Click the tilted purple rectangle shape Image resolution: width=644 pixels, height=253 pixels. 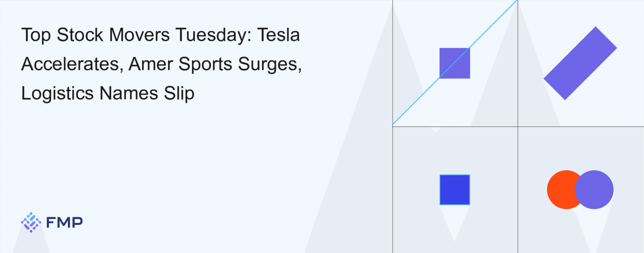pyautogui.click(x=580, y=63)
